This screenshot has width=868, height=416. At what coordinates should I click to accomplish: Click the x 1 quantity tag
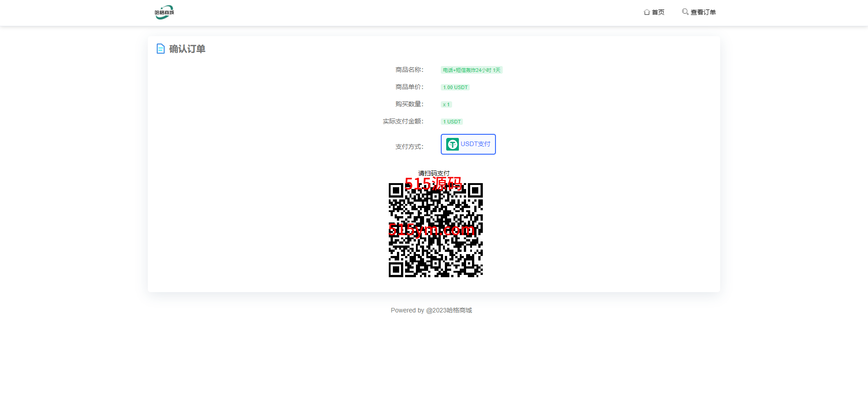click(x=446, y=104)
